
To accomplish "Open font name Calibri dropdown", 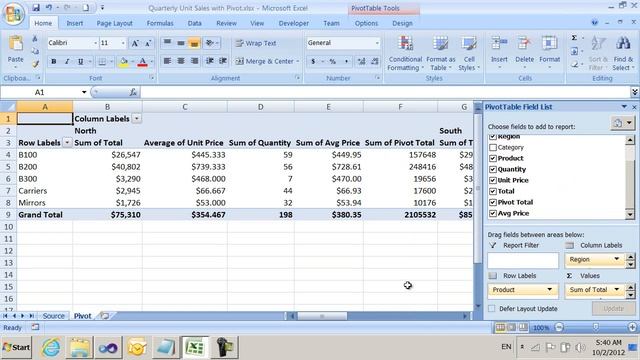I will tap(95, 43).
